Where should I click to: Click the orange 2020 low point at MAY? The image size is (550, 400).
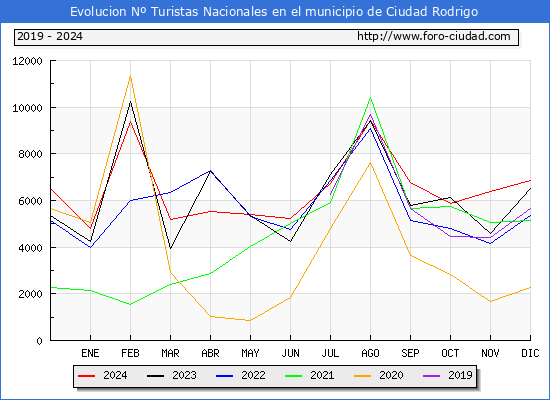pos(249,320)
